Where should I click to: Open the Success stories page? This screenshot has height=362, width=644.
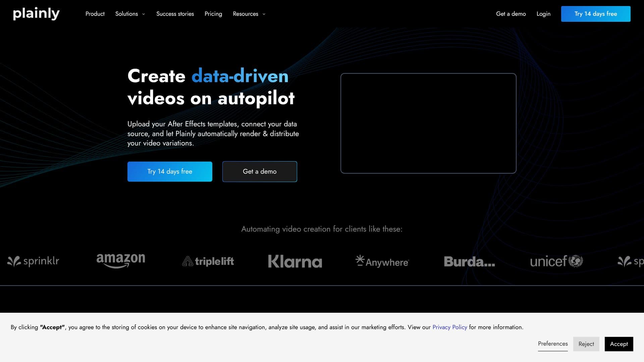point(175,14)
